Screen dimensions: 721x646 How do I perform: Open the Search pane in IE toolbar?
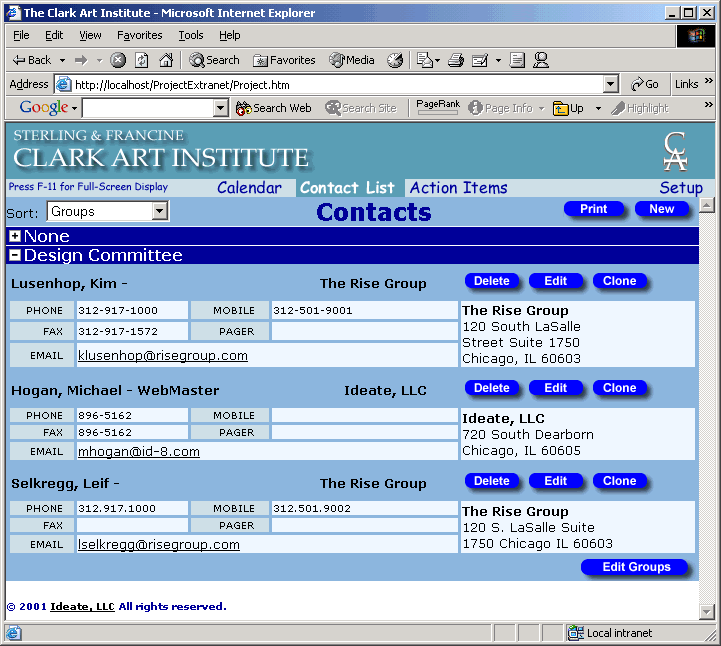tap(214, 60)
